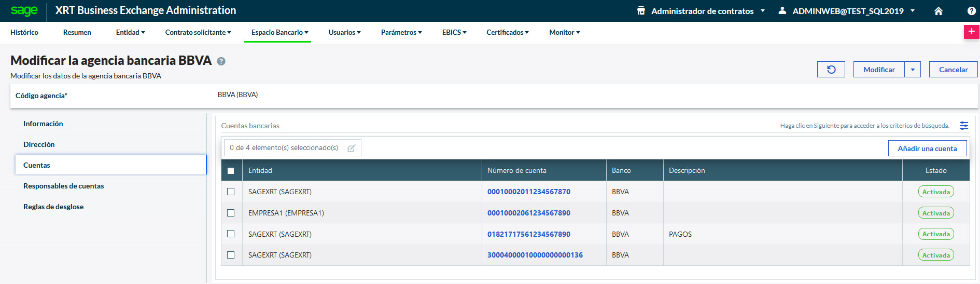The width and height of the screenshot is (980, 284).
Task: Check the row with PAGOS description
Action: (x=231, y=234)
